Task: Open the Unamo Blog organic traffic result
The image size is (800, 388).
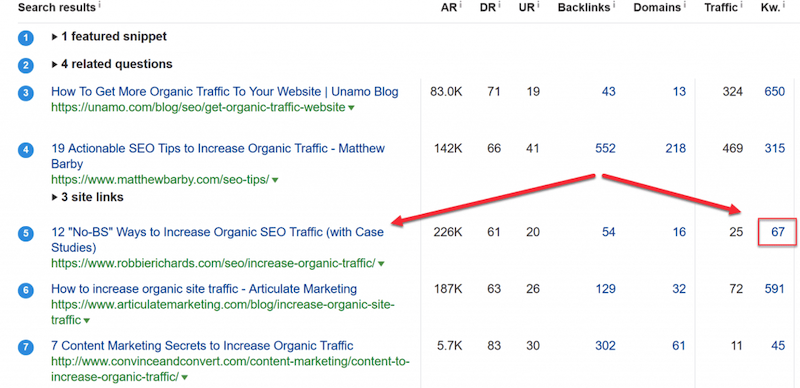Action: click(x=224, y=92)
